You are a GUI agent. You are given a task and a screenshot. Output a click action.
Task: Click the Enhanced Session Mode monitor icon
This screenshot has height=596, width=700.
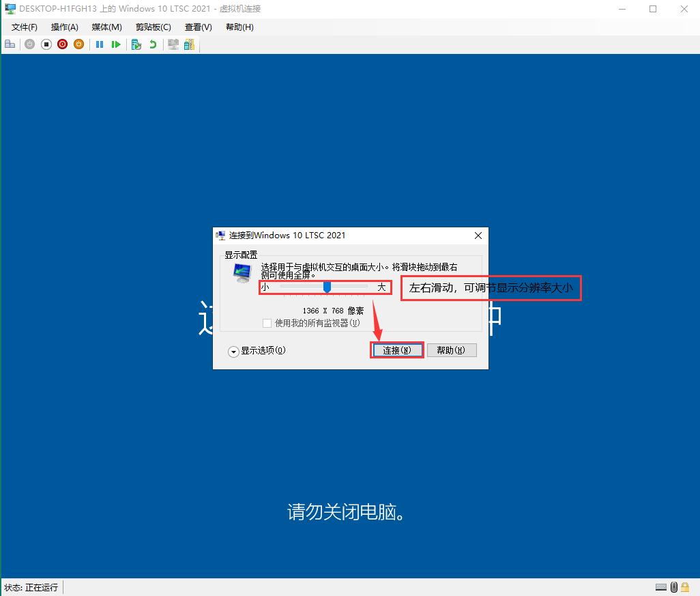[x=173, y=44]
